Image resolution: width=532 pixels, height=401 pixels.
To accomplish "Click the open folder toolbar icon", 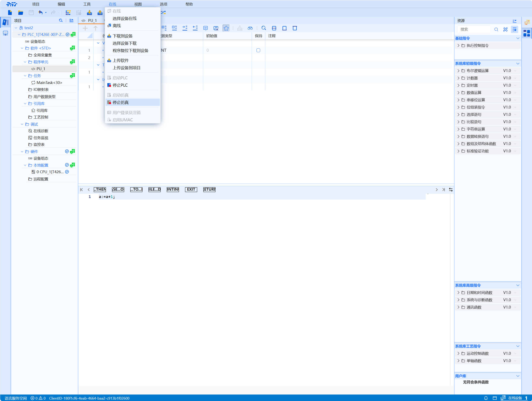I will click(x=21, y=13).
